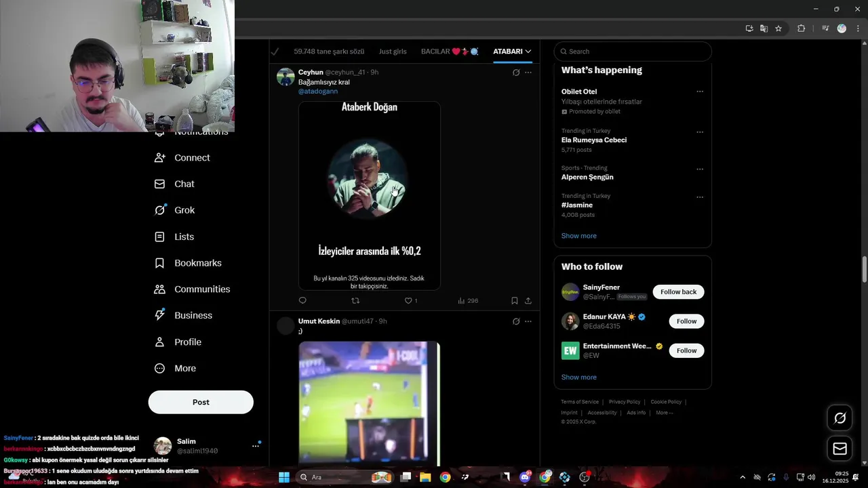Open Bookmarks in the sidebar
The image size is (868, 488).
point(188,263)
